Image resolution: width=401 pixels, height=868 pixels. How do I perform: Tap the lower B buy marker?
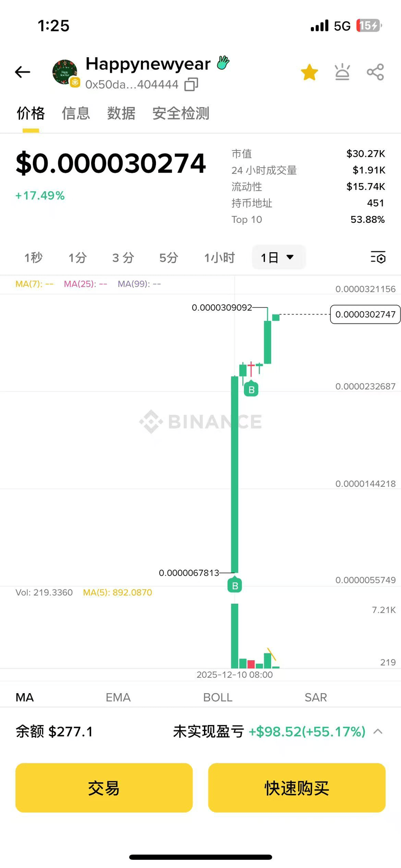[x=235, y=586]
